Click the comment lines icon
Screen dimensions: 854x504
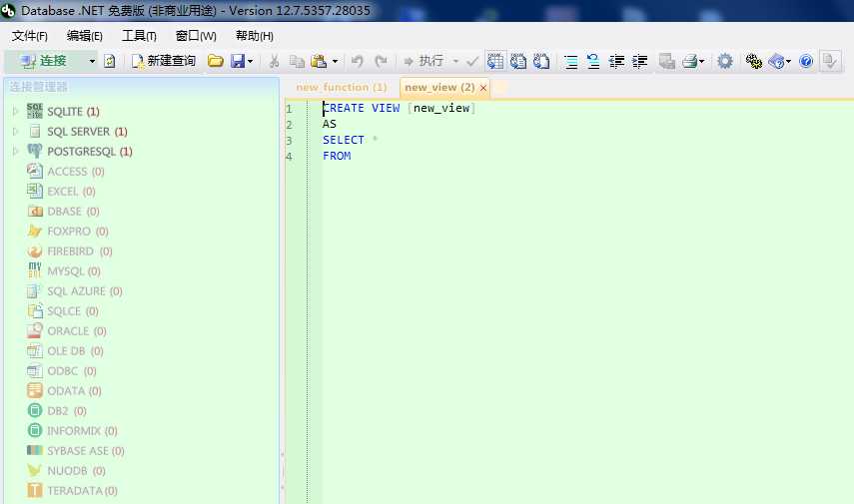(x=570, y=62)
